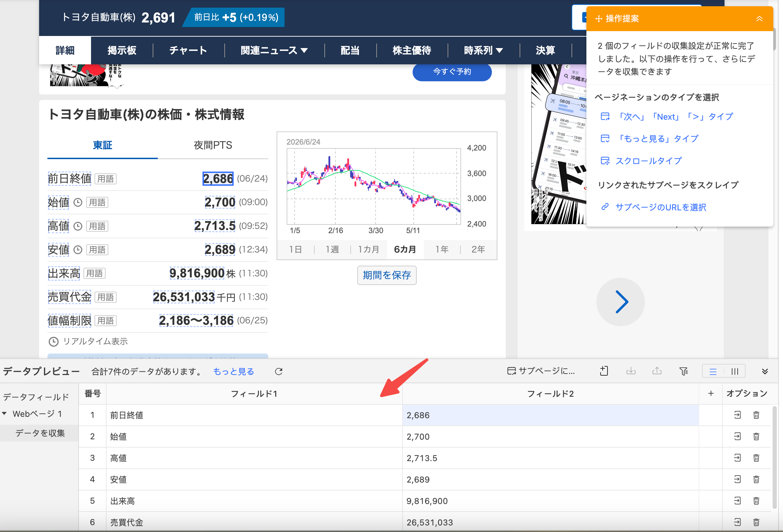This screenshot has width=783, height=532.
Task: Open the 掲示板 tab
Action: [122, 51]
